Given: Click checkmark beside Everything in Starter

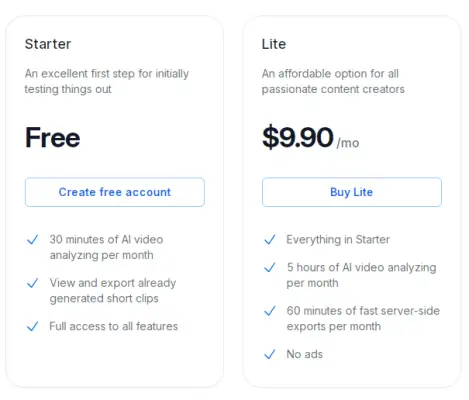Looking at the screenshot, I should coord(270,239).
